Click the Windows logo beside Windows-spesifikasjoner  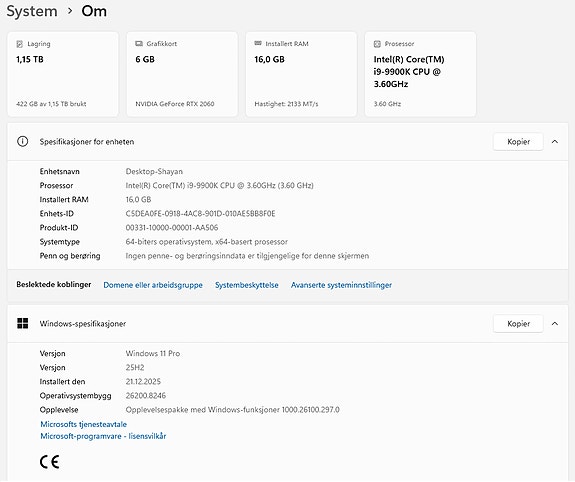click(x=22, y=323)
